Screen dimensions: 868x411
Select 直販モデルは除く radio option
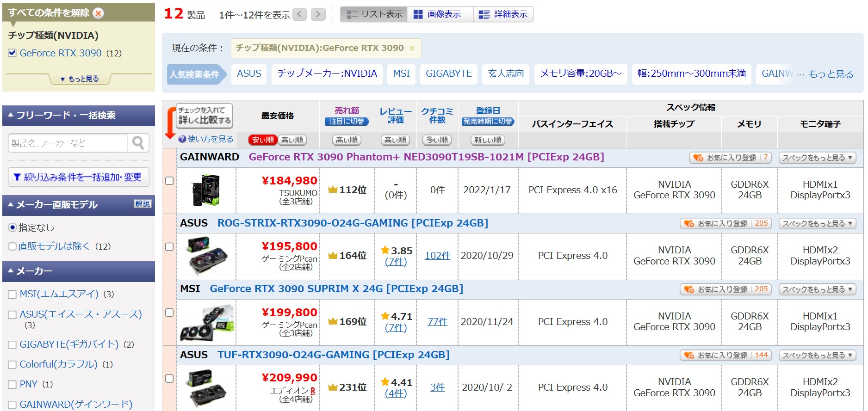pos(12,246)
